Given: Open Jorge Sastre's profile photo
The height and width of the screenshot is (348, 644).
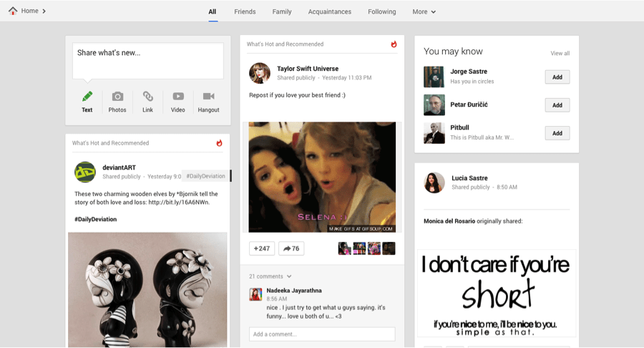Looking at the screenshot, I should [434, 77].
